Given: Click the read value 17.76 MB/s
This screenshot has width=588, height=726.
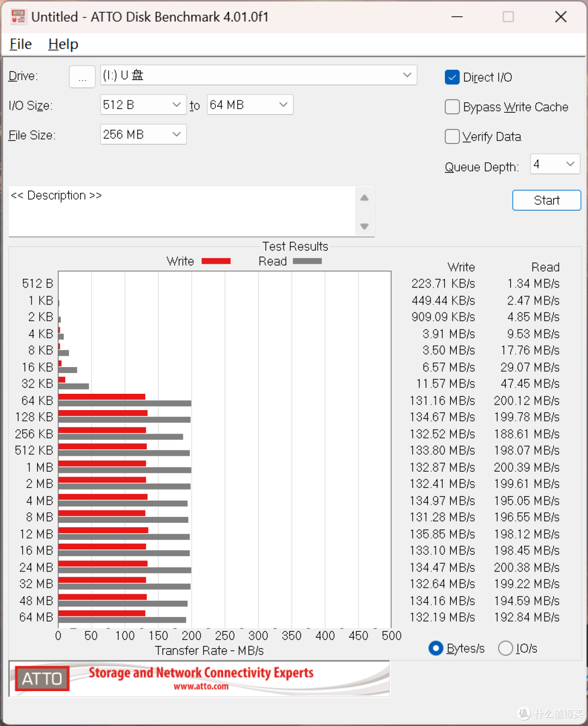Looking at the screenshot, I should click(530, 350).
